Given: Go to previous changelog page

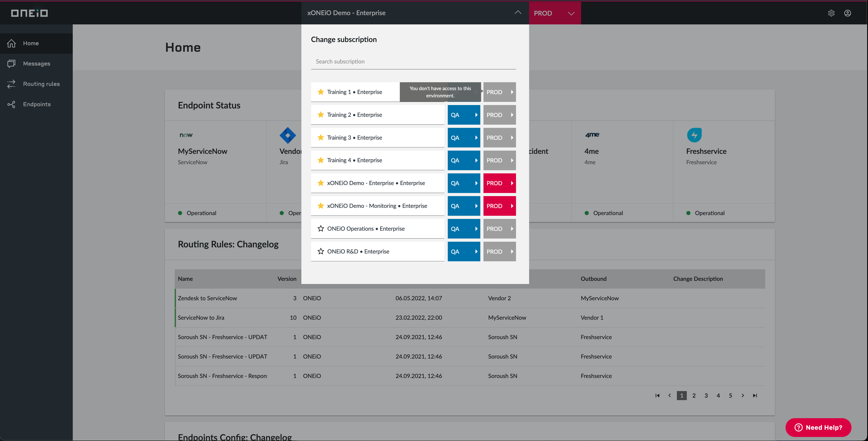Looking at the screenshot, I should pyautogui.click(x=669, y=396).
